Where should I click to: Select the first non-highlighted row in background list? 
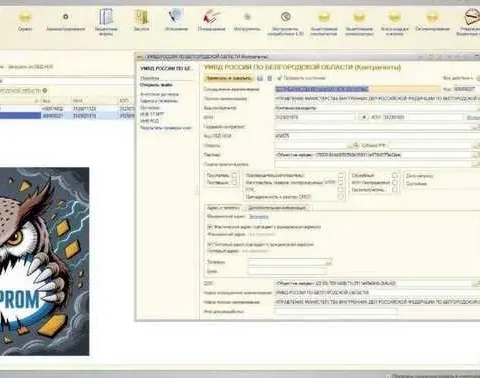coord(67,109)
